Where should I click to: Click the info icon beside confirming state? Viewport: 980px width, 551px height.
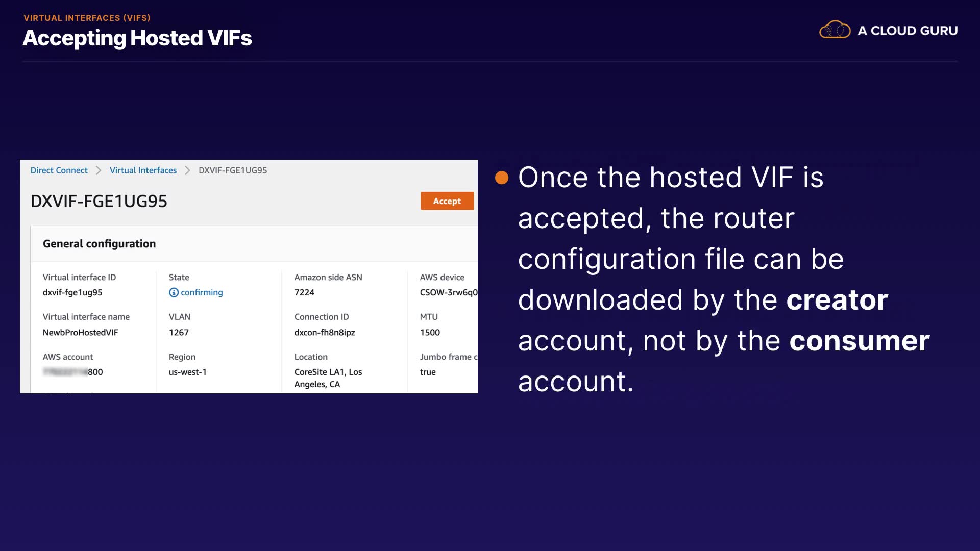pos(174,292)
